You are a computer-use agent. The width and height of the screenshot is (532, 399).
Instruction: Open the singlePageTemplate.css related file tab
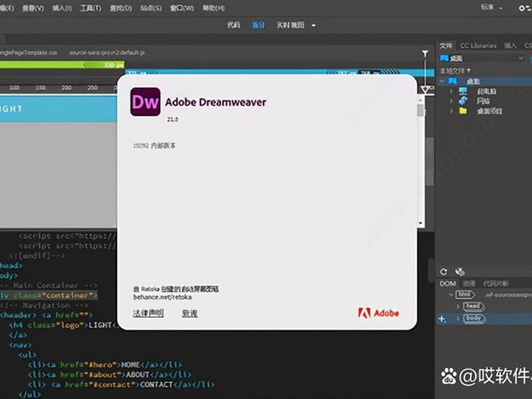[x=29, y=53]
